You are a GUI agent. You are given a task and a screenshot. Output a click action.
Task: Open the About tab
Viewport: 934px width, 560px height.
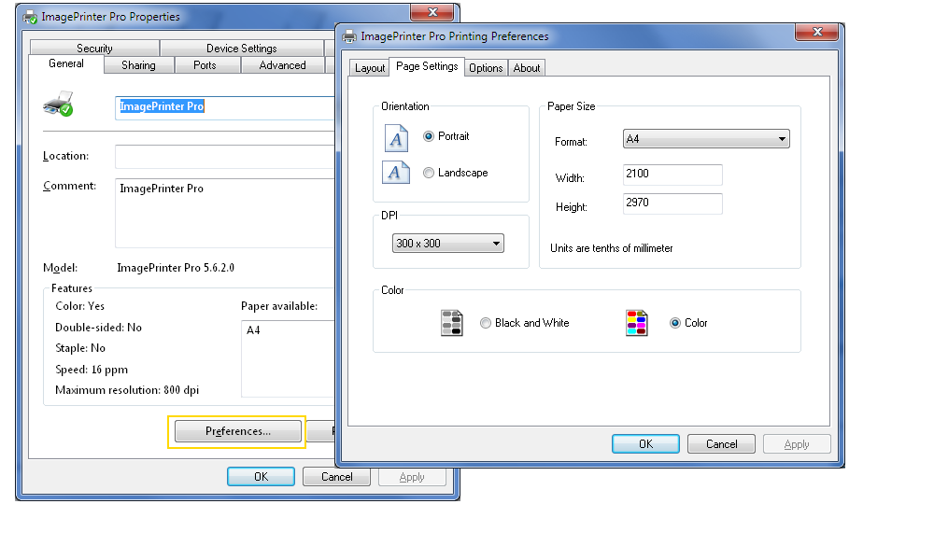pos(527,67)
